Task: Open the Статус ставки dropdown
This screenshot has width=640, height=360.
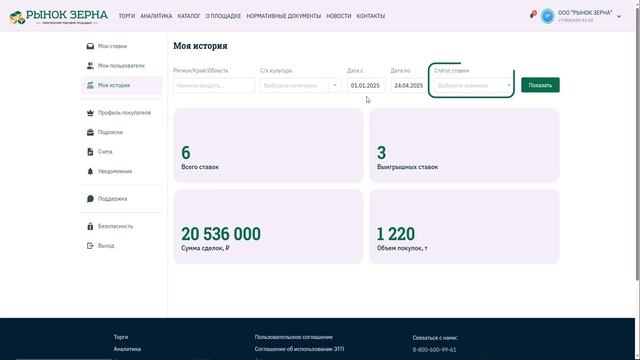Action: [472, 85]
